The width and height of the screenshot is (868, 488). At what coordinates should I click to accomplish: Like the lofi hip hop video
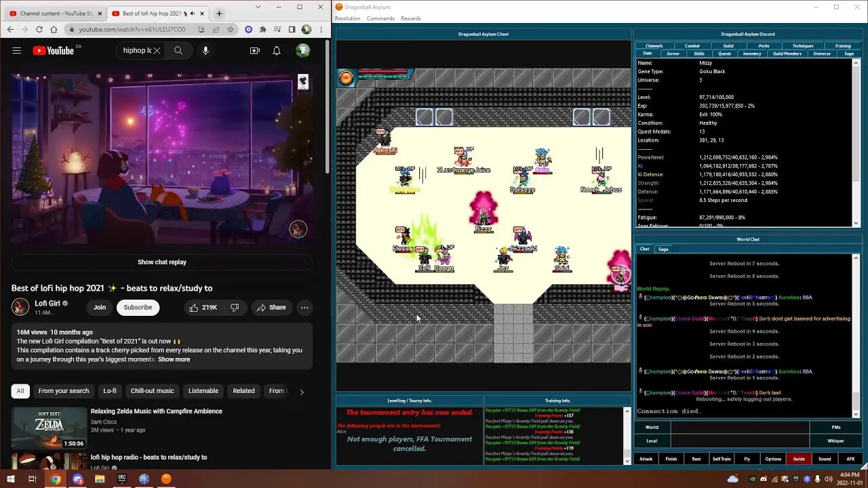pyautogui.click(x=203, y=308)
